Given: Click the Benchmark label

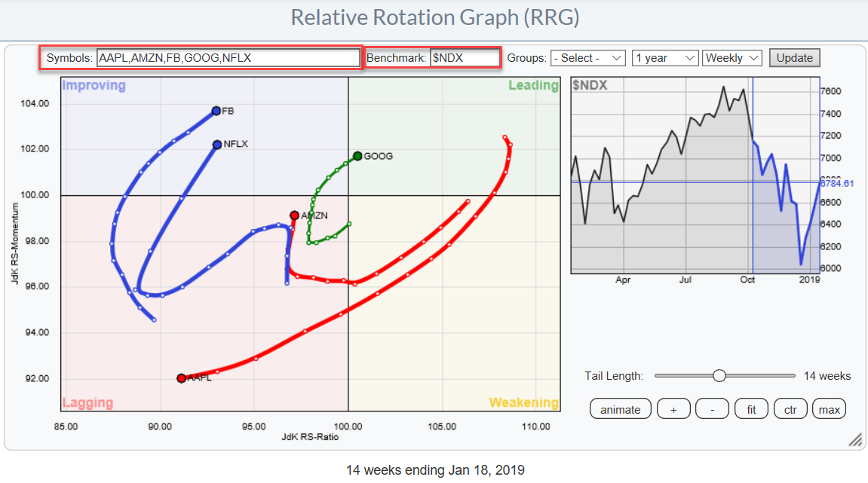Looking at the screenshot, I should (397, 58).
